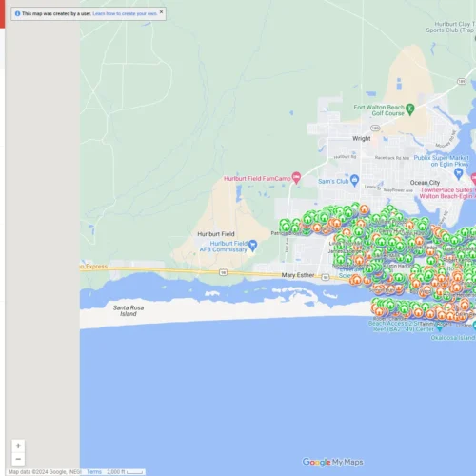The height and width of the screenshot is (476, 476).
Task: Toggle the 2,000 ft map scale
Action: click(x=125, y=472)
